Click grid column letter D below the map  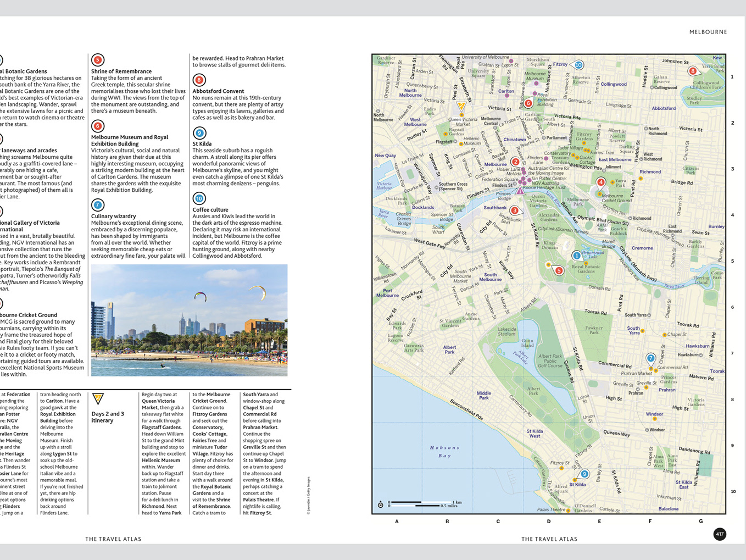pos(548,521)
